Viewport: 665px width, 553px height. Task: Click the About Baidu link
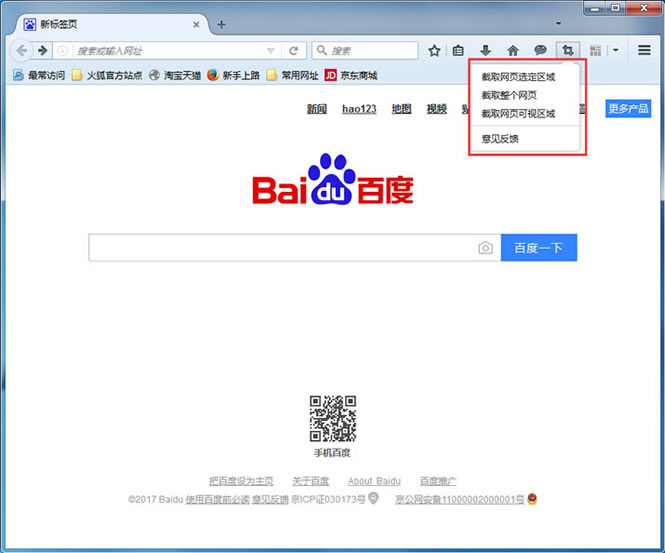point(374,481)
